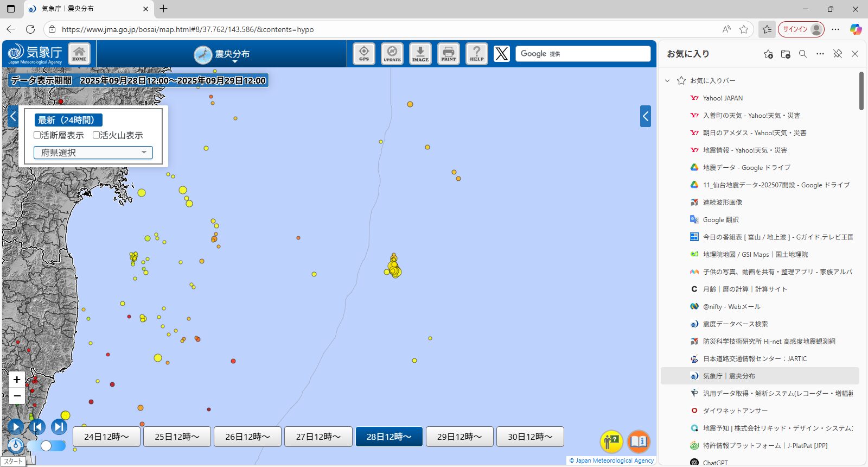The image size is (868, 467).
Task: Open the Yahoo! JAPAN favorite link
Action: 723,98
